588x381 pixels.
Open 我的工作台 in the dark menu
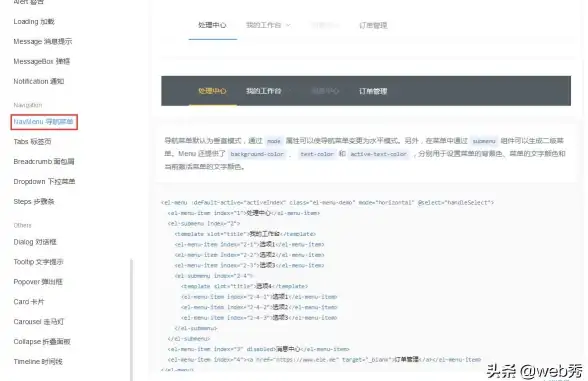[264, 91]
